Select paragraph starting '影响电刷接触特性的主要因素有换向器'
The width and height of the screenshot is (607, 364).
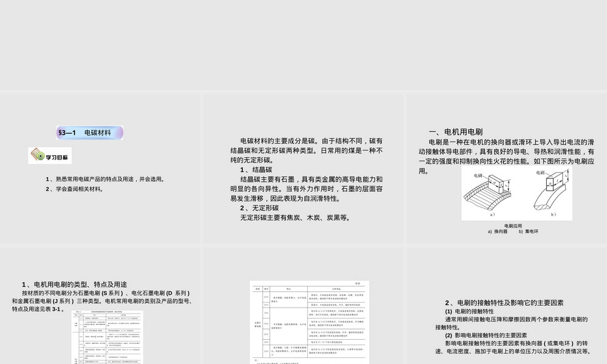pyautogui.click(x=514, y=348)
